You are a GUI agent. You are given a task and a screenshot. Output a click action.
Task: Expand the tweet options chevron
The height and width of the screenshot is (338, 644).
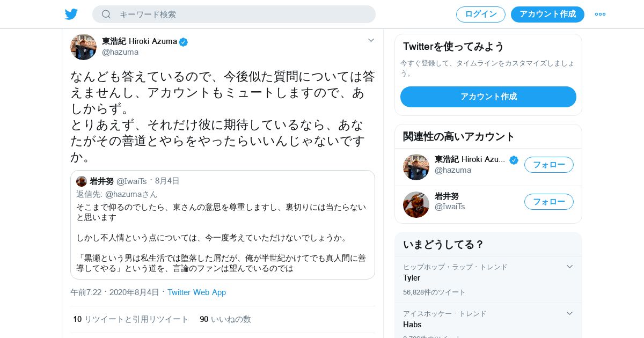(x=371, y=40)
